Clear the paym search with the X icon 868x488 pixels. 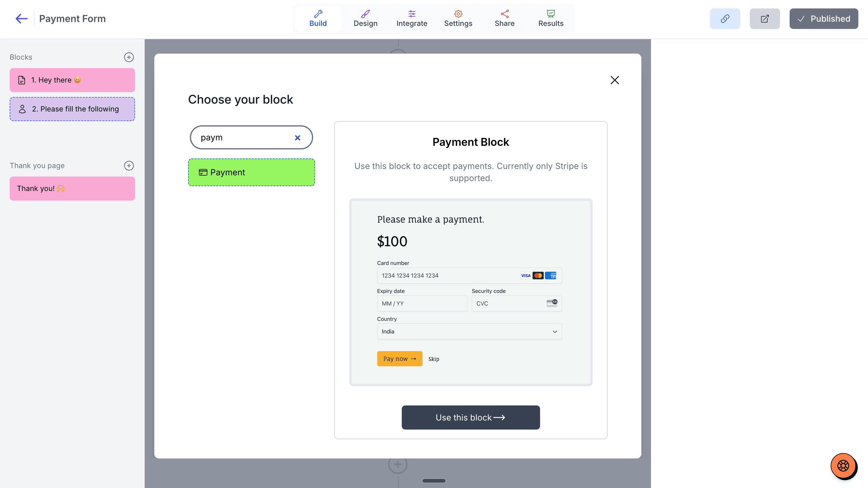297,137
